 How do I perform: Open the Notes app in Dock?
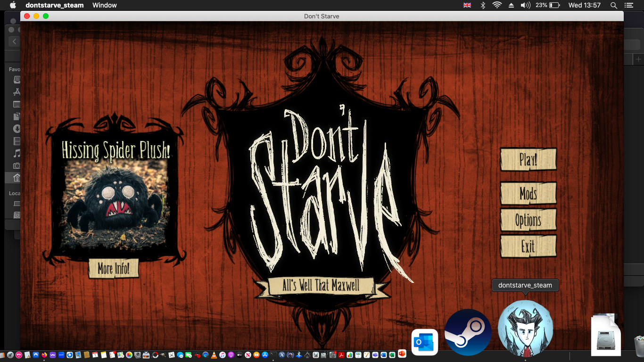click(x=104, y=354)
